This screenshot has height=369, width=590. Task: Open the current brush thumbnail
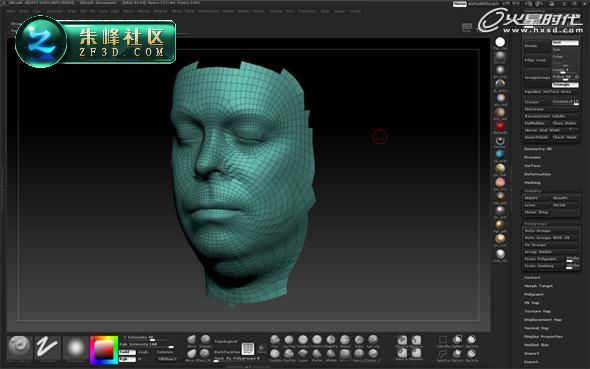pyautogui.click(x=20, y=348)
